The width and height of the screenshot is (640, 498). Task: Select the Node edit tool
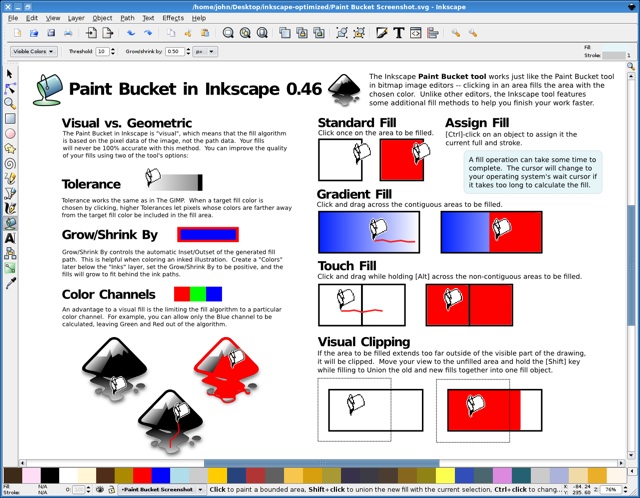pos(10,89)
